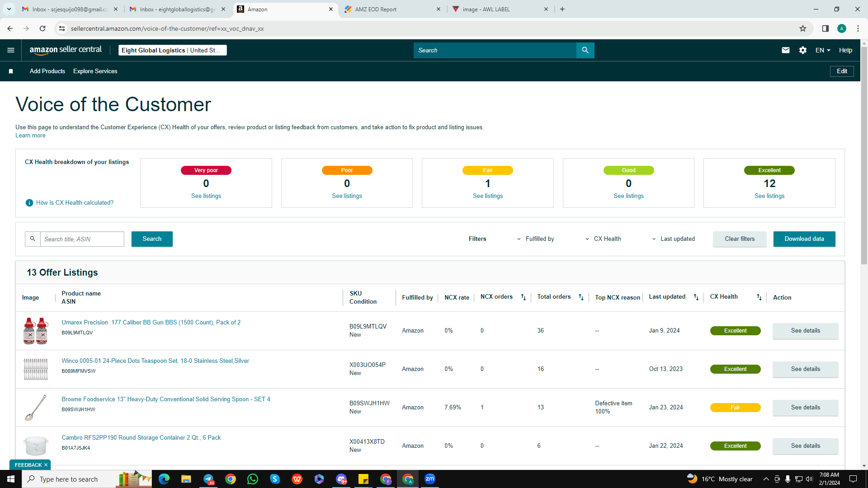See listings under Very poor

tap(206, 196)
